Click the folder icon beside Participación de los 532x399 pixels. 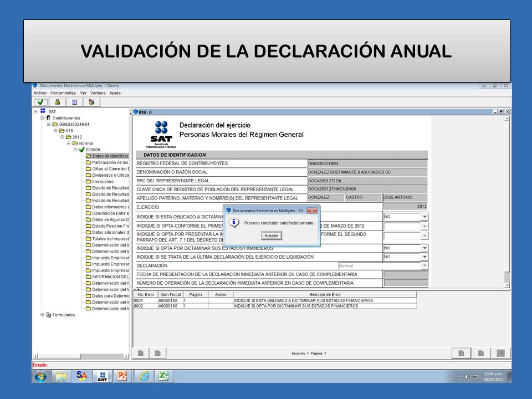[89, 162]
